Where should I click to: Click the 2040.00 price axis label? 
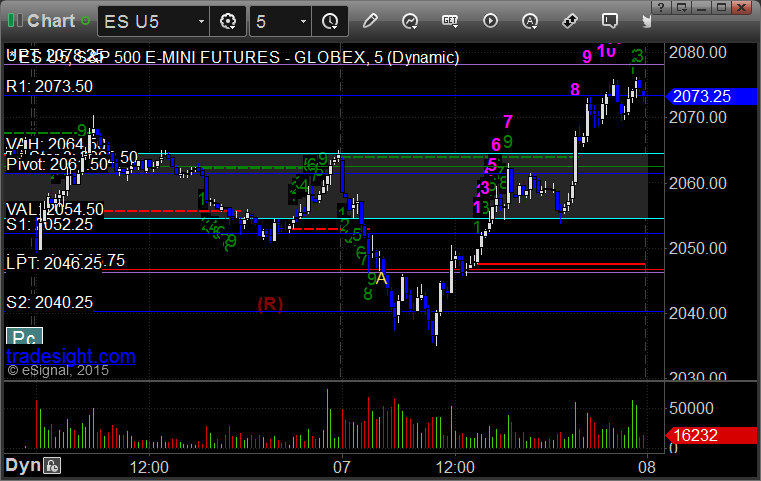tap(697, 314)
